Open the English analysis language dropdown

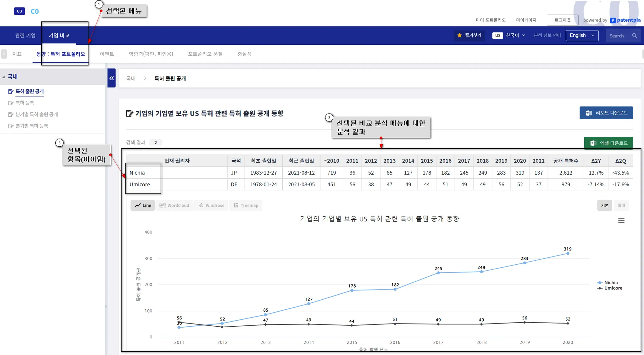tap(581, 36)
